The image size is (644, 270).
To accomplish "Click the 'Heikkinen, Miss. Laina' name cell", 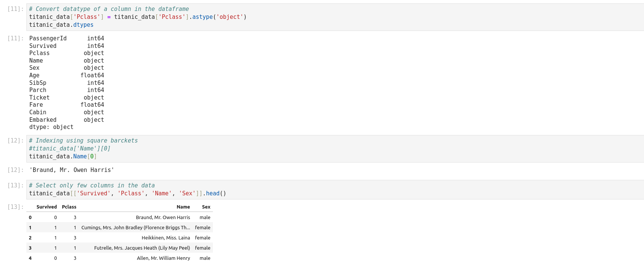I will [x=165, y=238].
